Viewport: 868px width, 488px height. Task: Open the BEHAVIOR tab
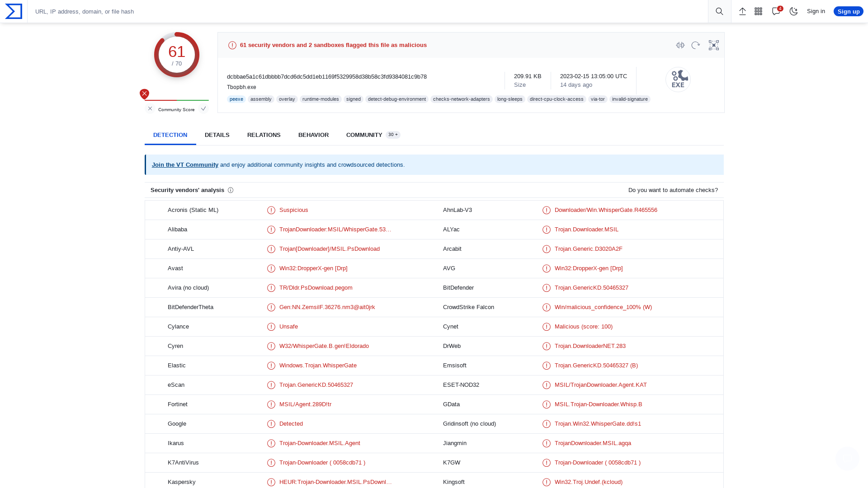point(313,135)
